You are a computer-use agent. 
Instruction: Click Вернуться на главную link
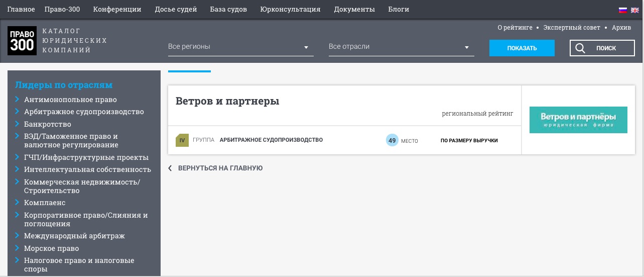220,168
